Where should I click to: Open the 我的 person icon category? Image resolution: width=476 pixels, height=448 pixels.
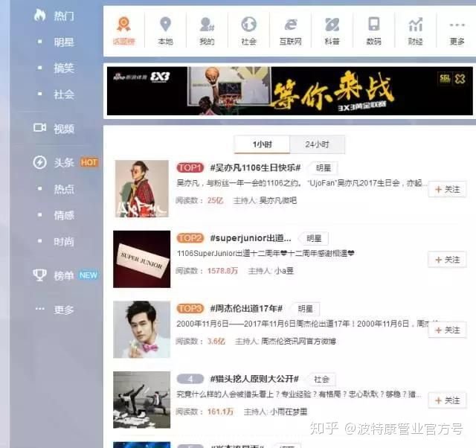(x=207, y=25)
